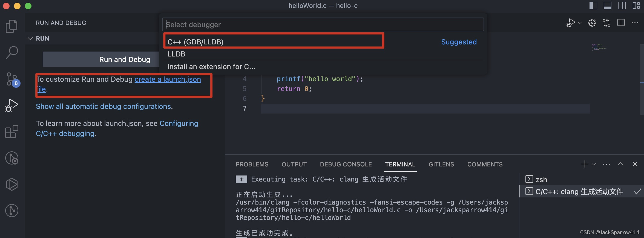Select the C/C++: clang 生成活动文件 terminal entry
644x238 pixels.
tap(582, 191)
